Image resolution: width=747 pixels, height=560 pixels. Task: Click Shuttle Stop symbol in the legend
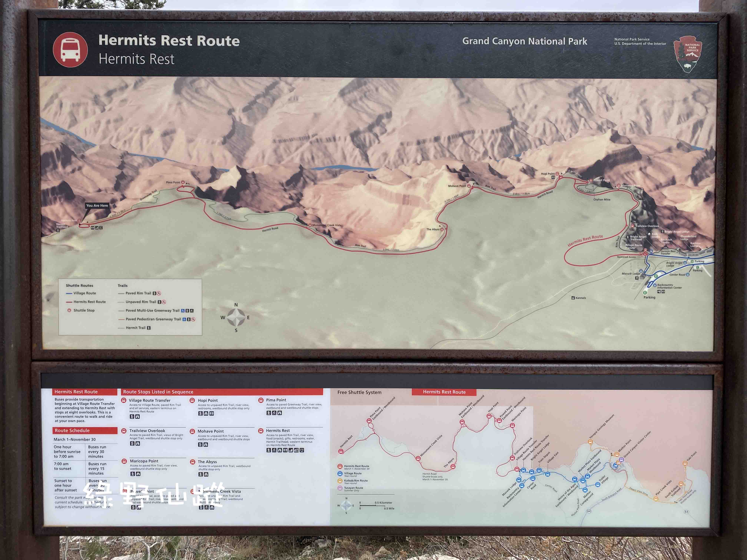[x=69, y=310]
